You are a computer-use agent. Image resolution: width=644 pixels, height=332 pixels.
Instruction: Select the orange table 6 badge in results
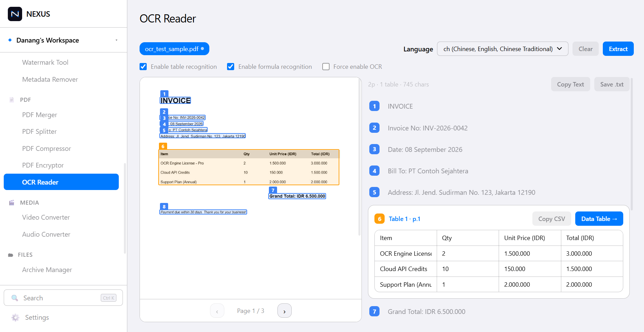click(380, 219)
